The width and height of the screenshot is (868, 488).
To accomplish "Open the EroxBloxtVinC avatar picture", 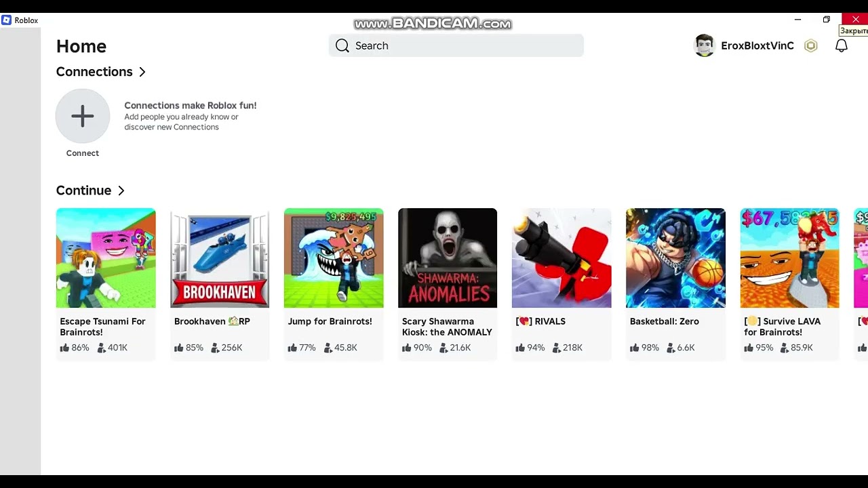I will coord(705,45).
